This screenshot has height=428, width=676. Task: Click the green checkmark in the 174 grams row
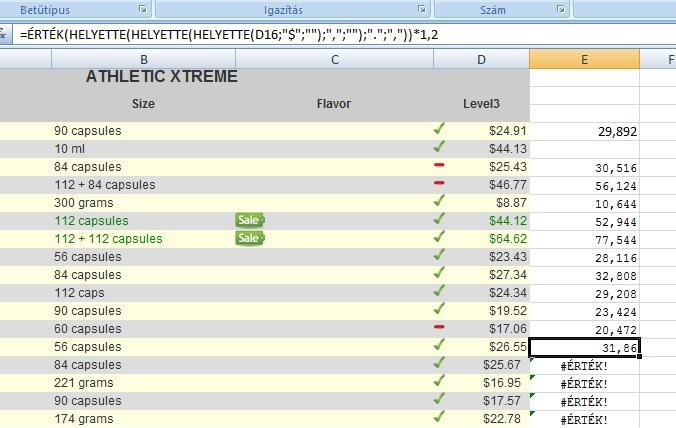(x=439, y=416)
